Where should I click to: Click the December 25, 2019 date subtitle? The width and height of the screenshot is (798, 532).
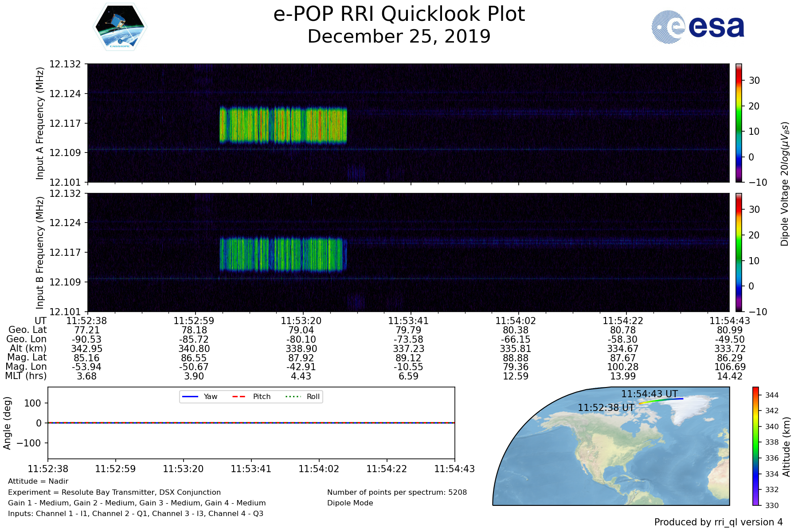[399, 36]
